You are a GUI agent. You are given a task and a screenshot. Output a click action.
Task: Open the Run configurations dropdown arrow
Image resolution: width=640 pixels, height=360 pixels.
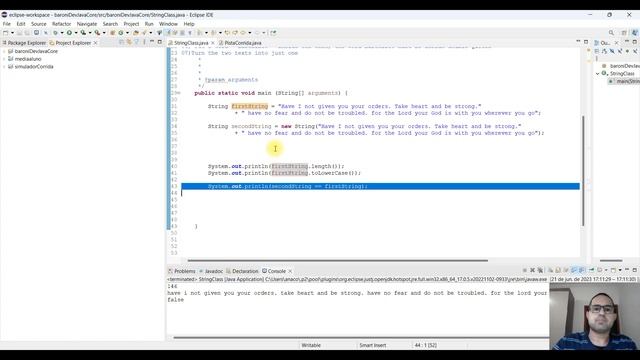tap(76, 33)
